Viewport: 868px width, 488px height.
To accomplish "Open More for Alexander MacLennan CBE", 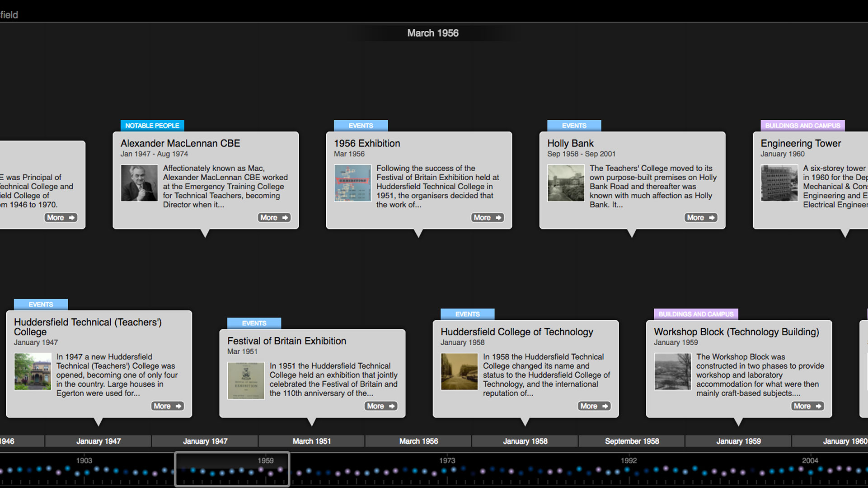I will click(274, 218).
